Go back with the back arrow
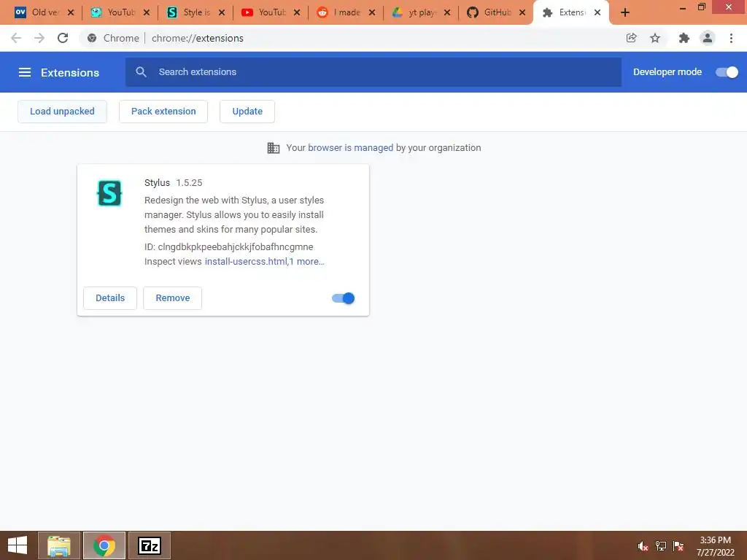 16,38
